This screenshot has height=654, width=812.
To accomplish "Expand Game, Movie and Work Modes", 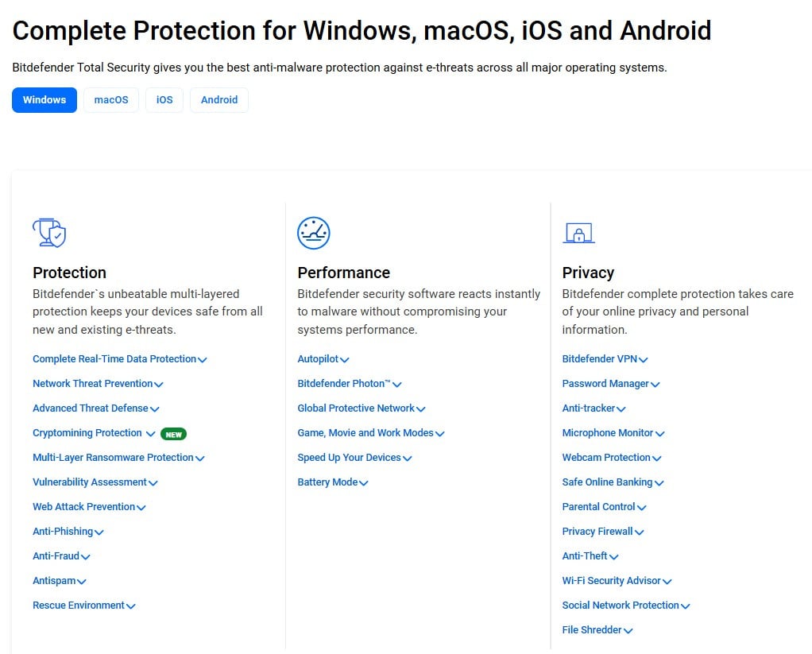I will coord(369,433).
